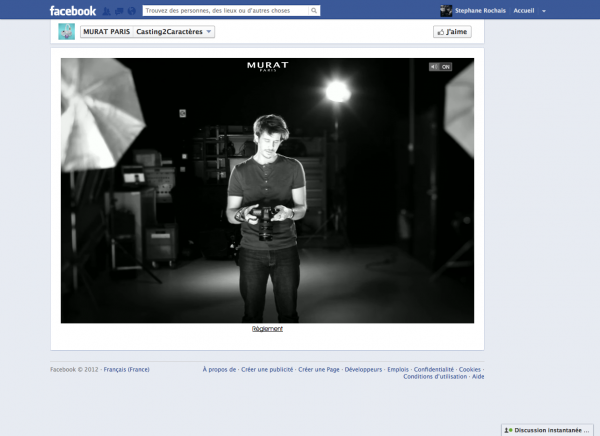The height and width of the screenshot is (436, 600).
Task: Click Stephane Rochais profile picture
Action: 446,11
